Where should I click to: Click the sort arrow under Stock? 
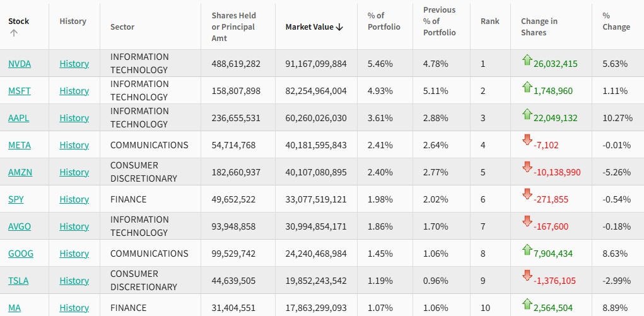(x=13, y=33)
